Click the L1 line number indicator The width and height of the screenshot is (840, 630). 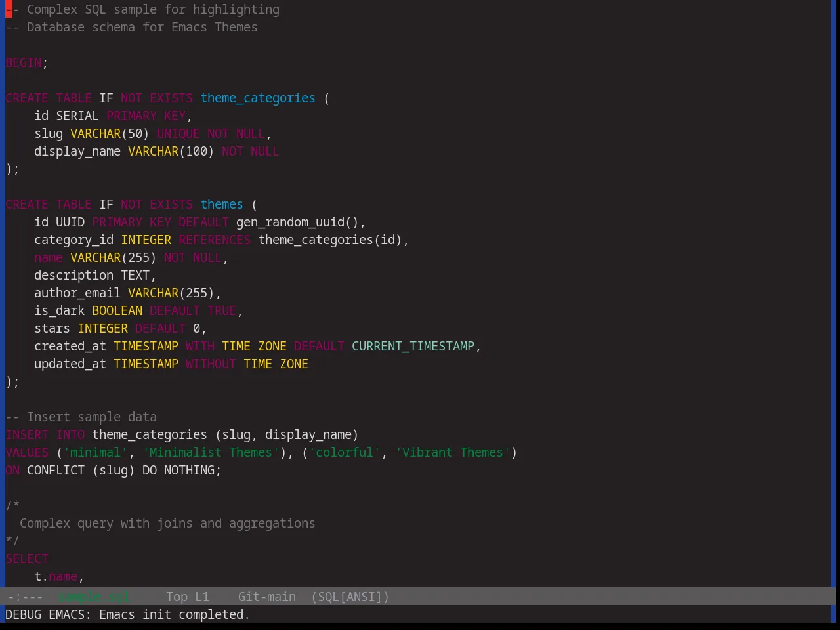point(201,597)
